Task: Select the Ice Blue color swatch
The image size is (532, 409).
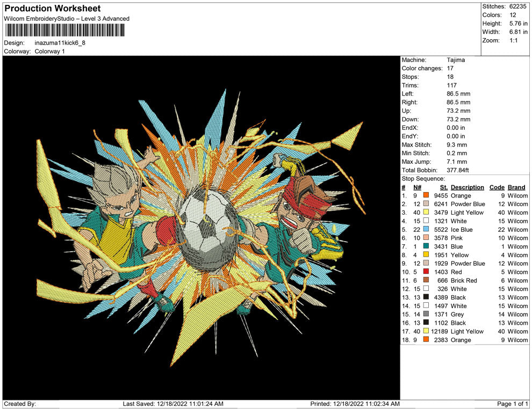Action: pyautogui.click(x=426, y=230)
